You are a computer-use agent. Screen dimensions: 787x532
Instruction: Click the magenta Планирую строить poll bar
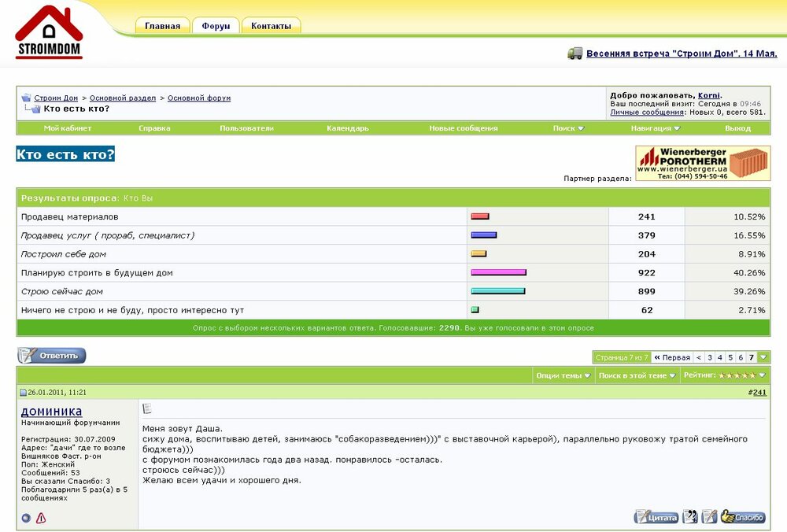point(498,272)
